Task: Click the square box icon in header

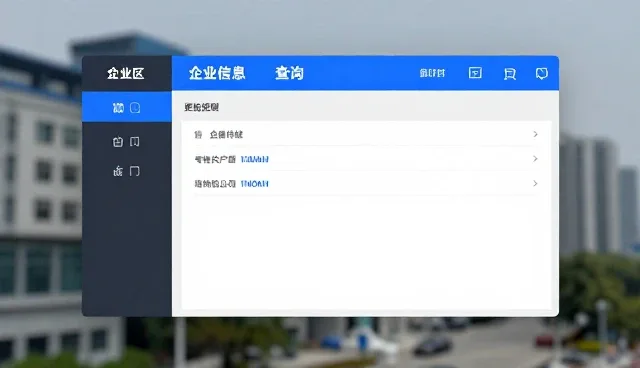Action: (475, 73)
